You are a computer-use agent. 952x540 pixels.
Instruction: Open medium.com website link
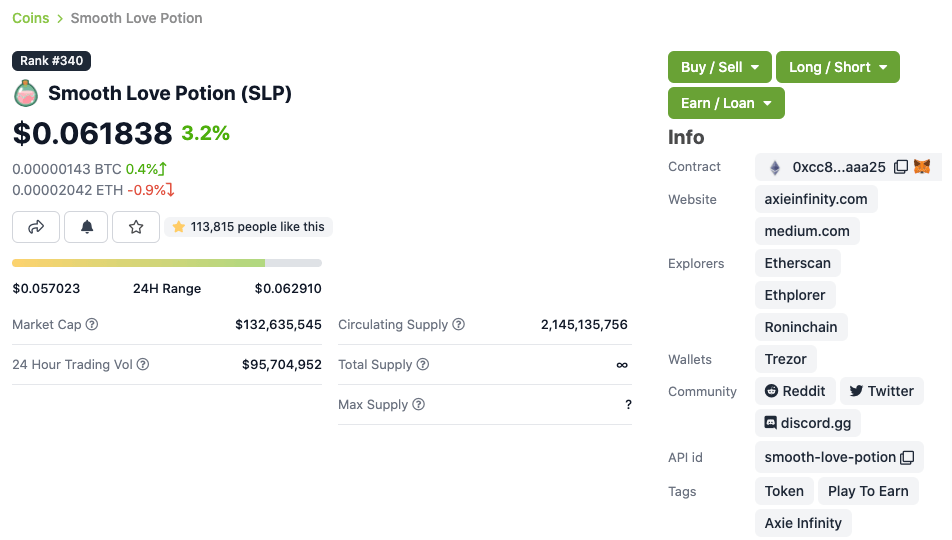pos(807,231)
